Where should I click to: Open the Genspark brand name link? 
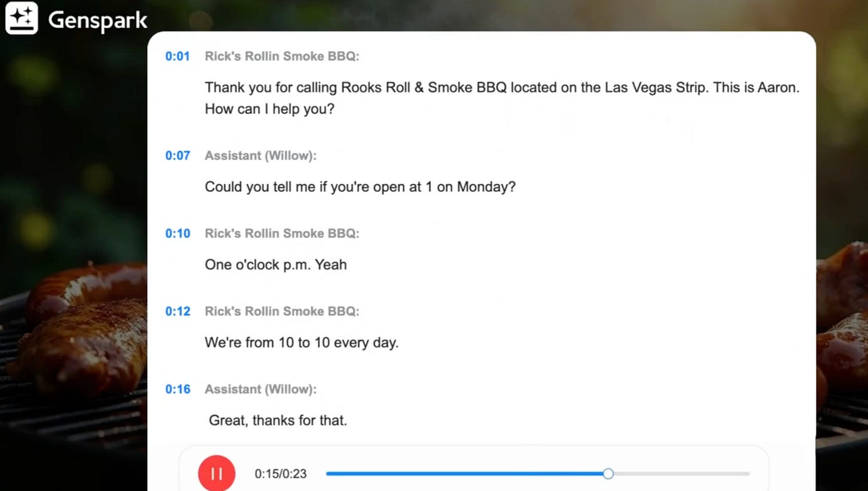point(98,20)
